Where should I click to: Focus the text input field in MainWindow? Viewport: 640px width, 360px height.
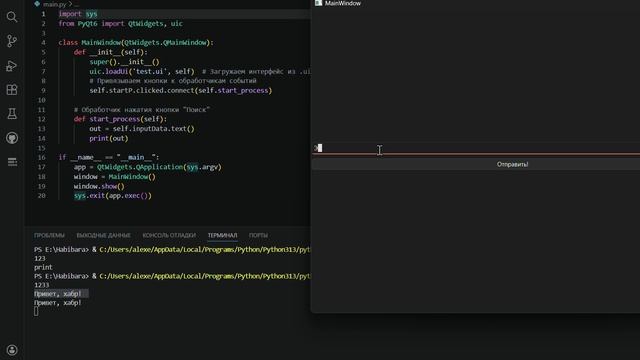(476, 148)
